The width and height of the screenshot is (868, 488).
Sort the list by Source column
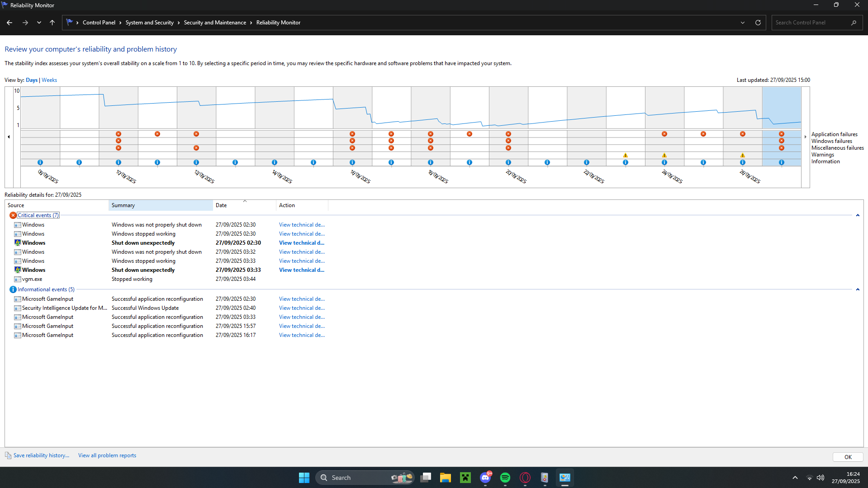click(57, 205)
